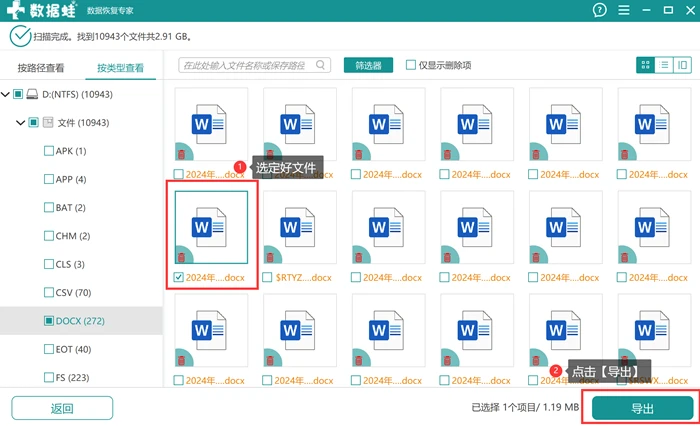The image size is (700, 426).
Task: Click the 导出 export button
Action: (642, 408)
